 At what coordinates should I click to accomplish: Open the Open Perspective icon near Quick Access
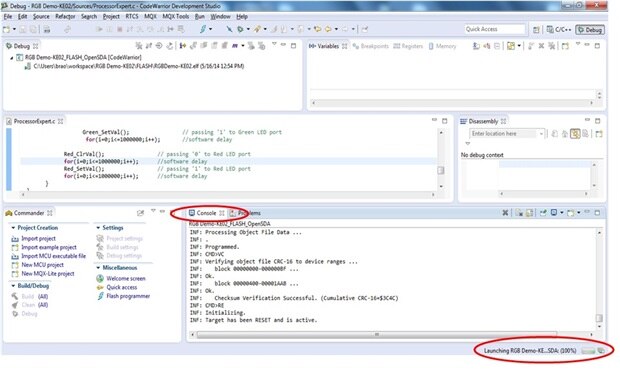pos(536,30)
